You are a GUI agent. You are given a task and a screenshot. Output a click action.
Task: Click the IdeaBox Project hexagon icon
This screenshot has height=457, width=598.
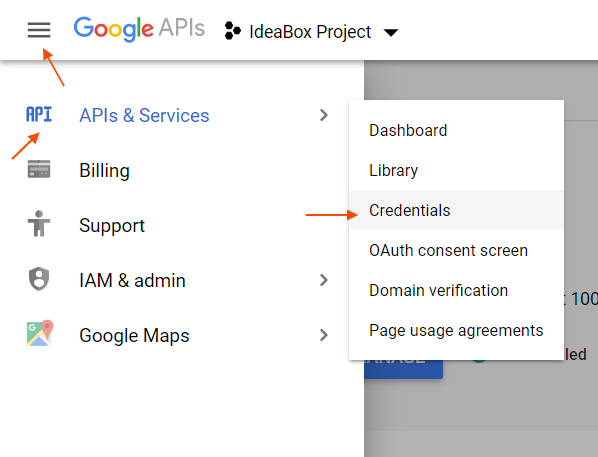point(233,31)
